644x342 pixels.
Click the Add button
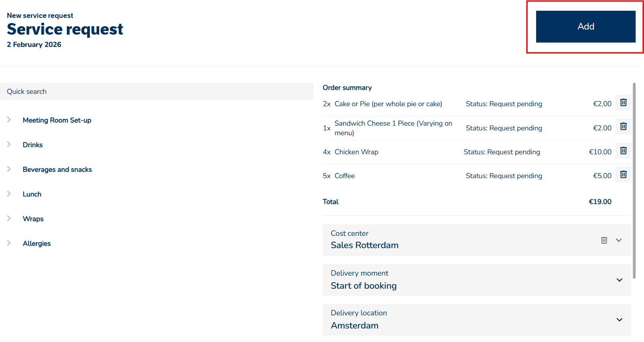tap(585, 27)
